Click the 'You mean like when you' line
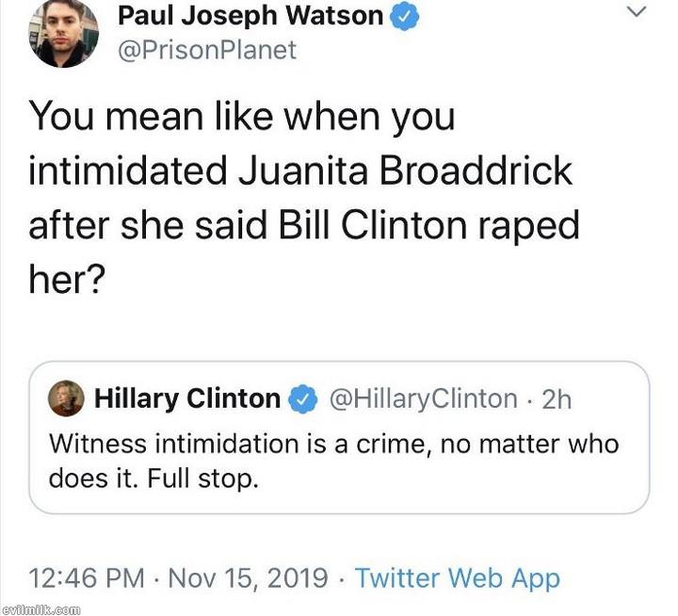This screenshot has height=616, width=678. [x=242, y=118]
